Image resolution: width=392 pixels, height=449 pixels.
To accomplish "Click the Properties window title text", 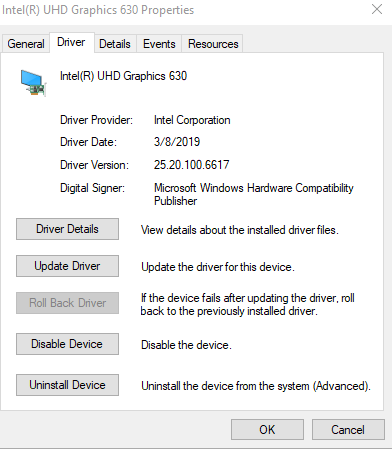I will pyautogui.click(x=98, y=10).
